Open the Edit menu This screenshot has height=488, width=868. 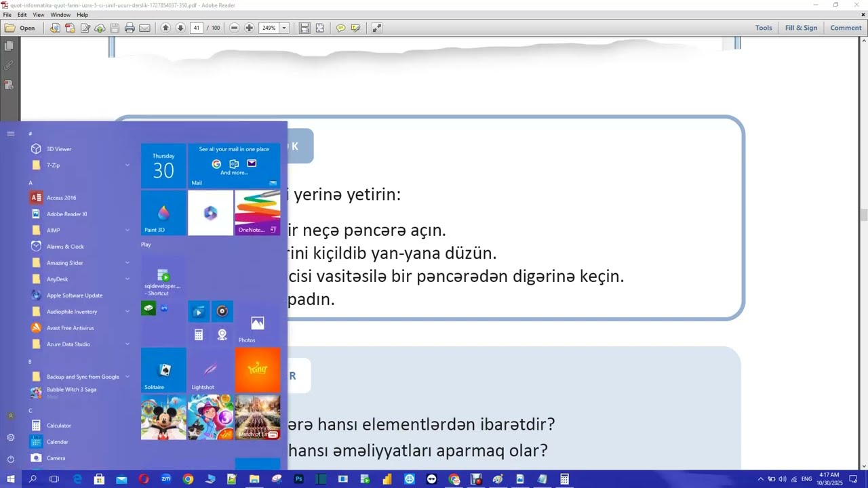point(22,15)
